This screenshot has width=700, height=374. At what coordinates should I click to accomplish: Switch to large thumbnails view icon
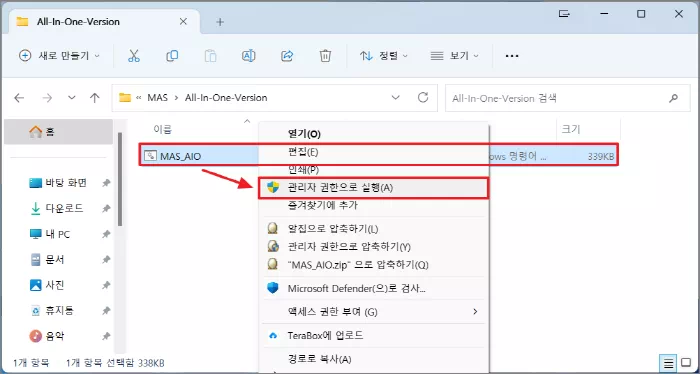[685, 362]
